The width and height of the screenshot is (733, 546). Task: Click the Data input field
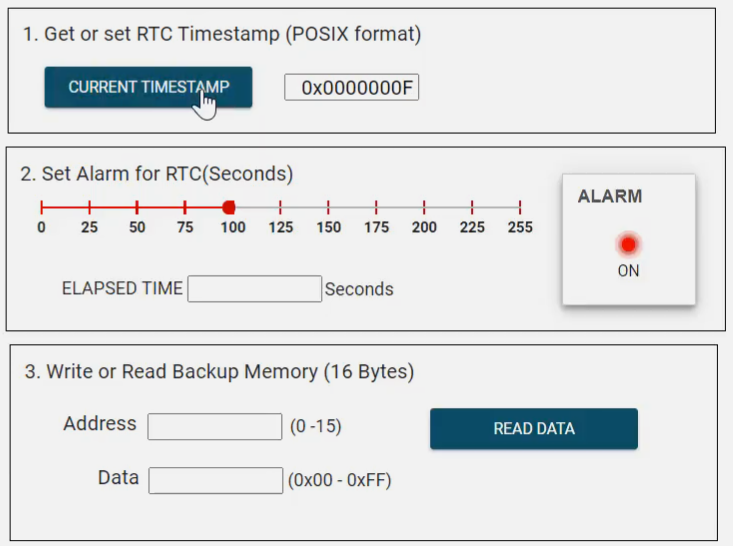pyautogui.click(x=215, y=480)
